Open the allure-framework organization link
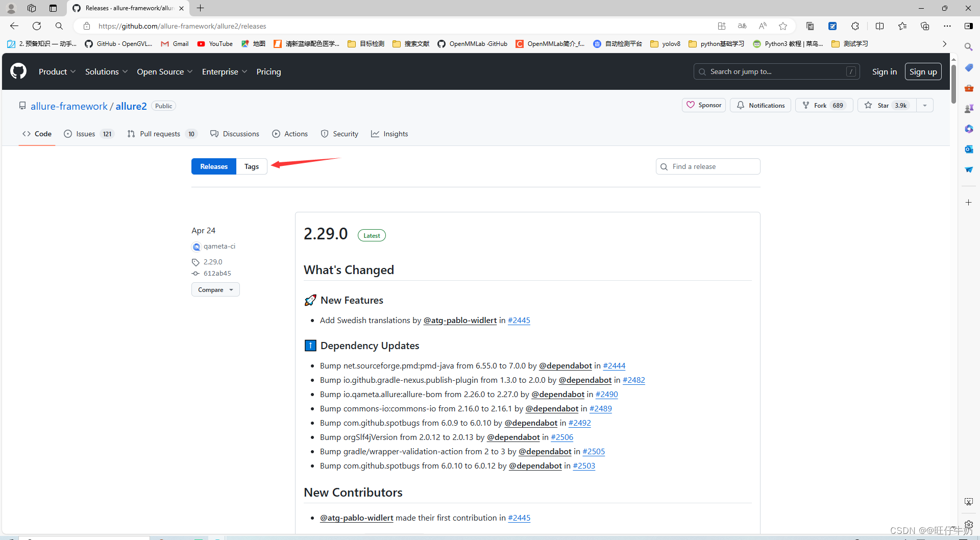Viewport: 980px width, 540px height. 69,106
